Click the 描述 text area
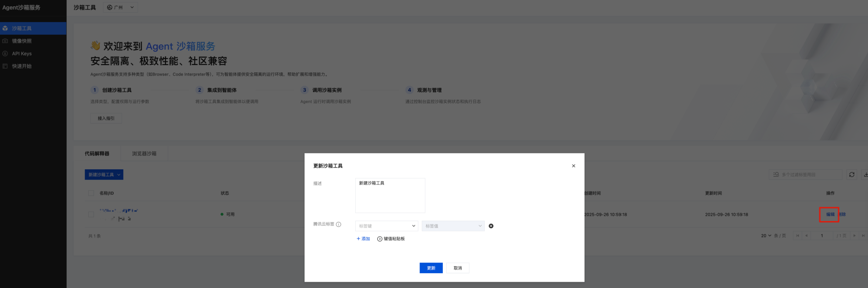Screen dimensions: 868x288 (x=390, y=195)
